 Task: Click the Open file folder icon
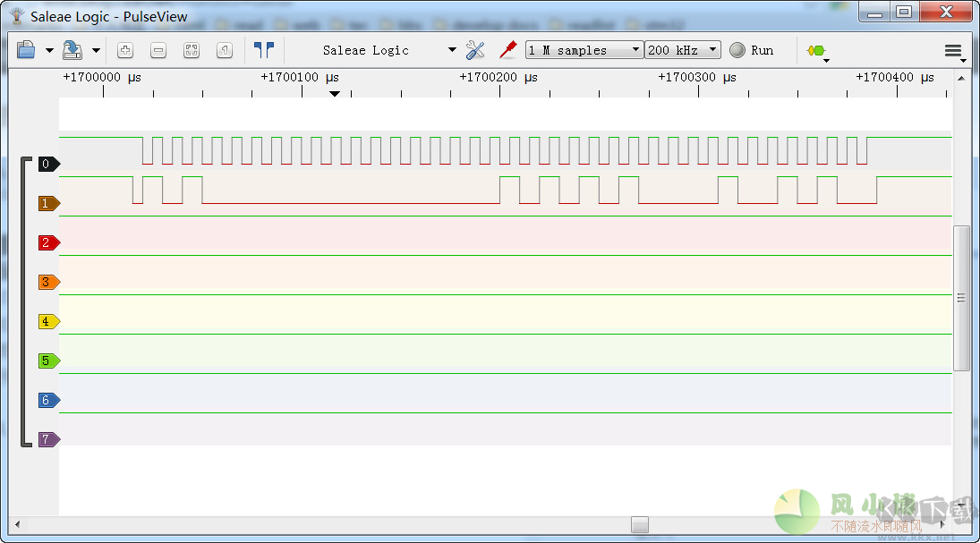[x=26, y=50]
